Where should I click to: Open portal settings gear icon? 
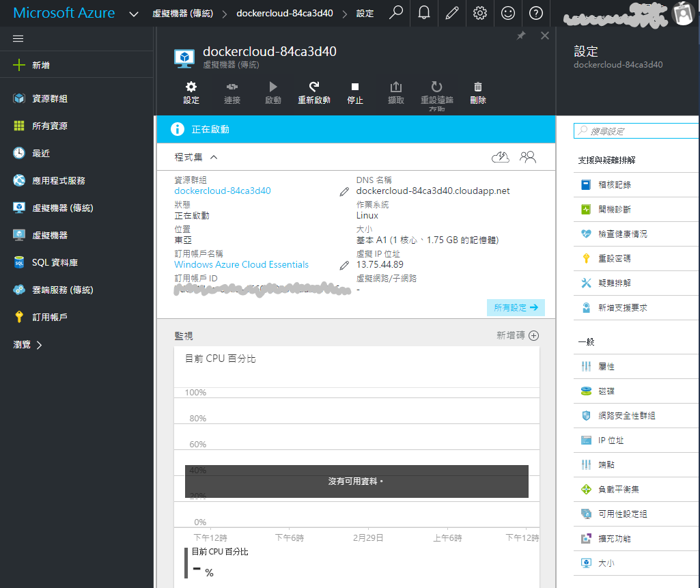tap(480, 13)
